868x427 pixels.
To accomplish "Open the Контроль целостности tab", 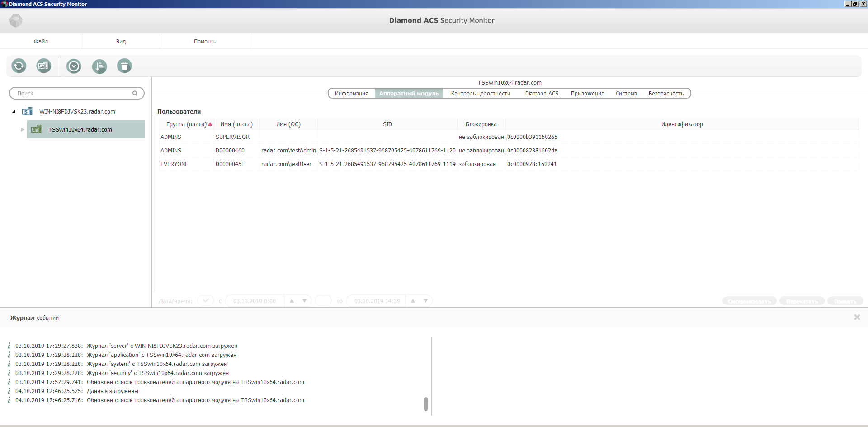I will tap(481, 94).
